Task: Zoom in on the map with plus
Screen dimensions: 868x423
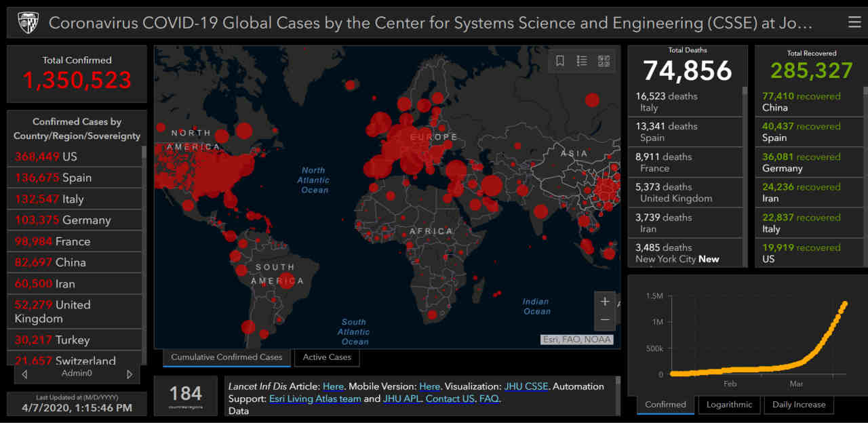Action: click(606, 302)
